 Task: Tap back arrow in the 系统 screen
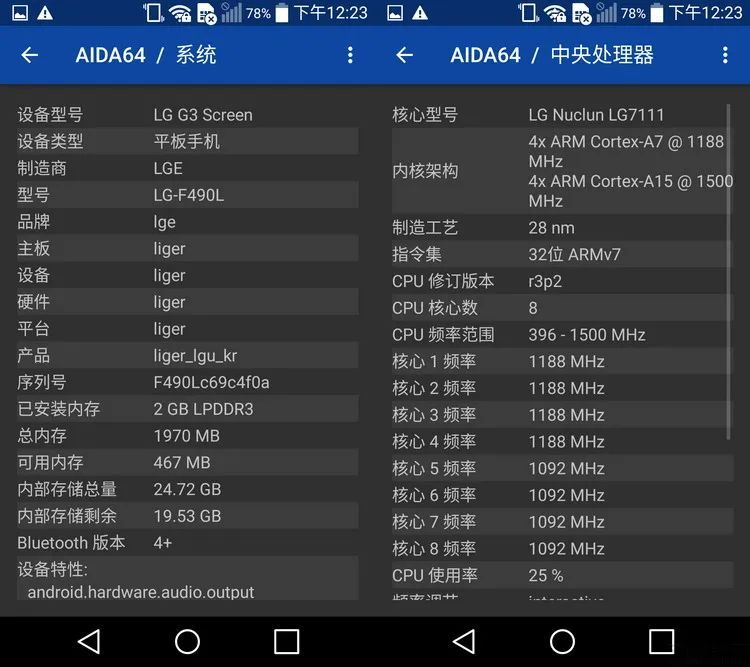point(30,55)
